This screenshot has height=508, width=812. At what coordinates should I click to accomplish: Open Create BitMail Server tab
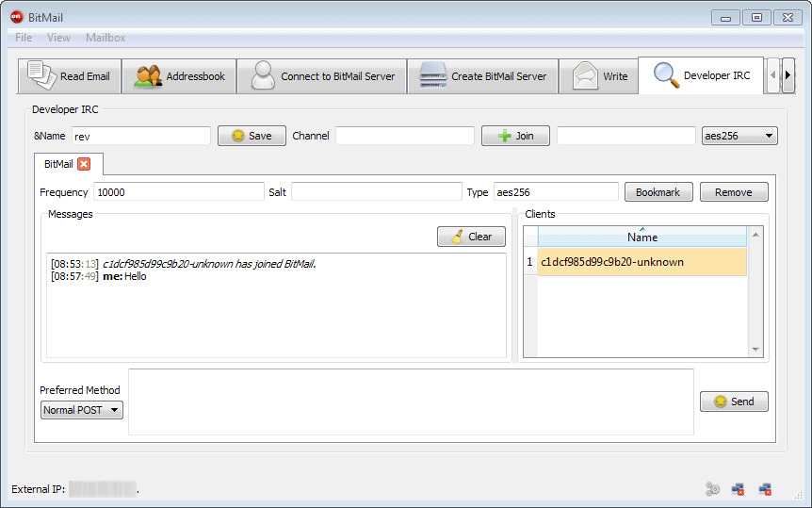coord(482,76)
